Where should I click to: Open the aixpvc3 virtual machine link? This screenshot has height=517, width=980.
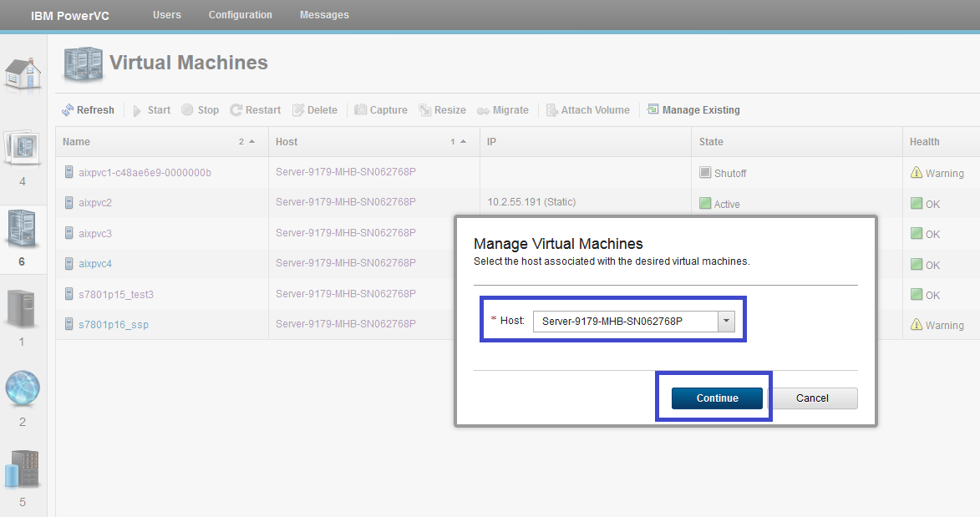pos(95,234)
